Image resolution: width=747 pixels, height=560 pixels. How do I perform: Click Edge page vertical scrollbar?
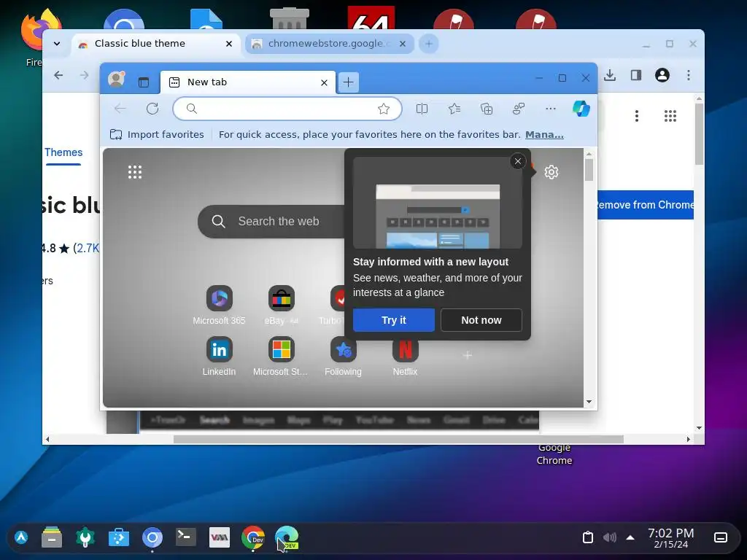pos(589,171)
